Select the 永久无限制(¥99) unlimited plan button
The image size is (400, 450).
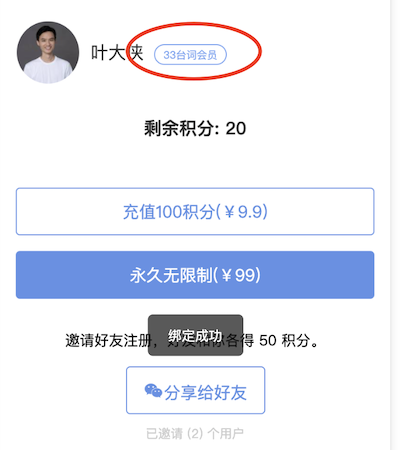pyautogui.click(x=195, y=275)
